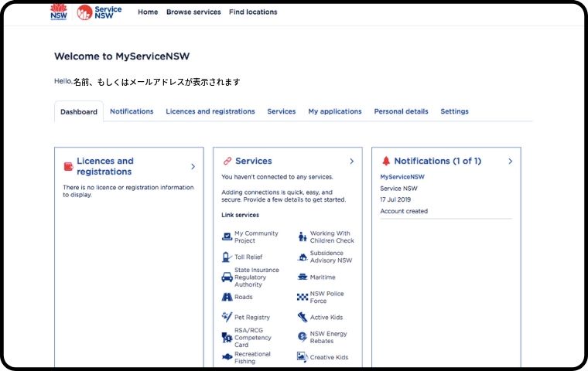Viewport: 588px width, 371px height.
Task: Click the Toll Relief link text
Action: [248, 257]
